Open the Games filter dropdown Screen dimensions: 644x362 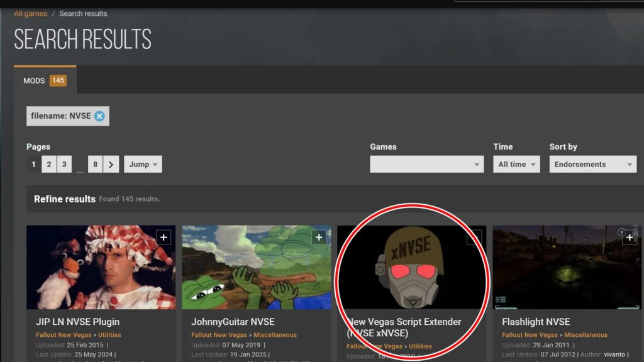click(426, 165)
